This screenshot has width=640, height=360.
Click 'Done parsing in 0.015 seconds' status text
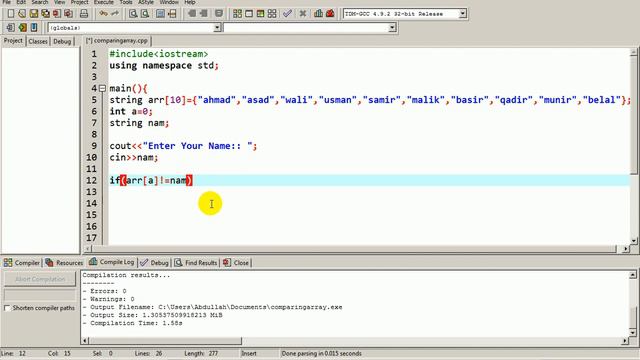[x=322, y=353]
